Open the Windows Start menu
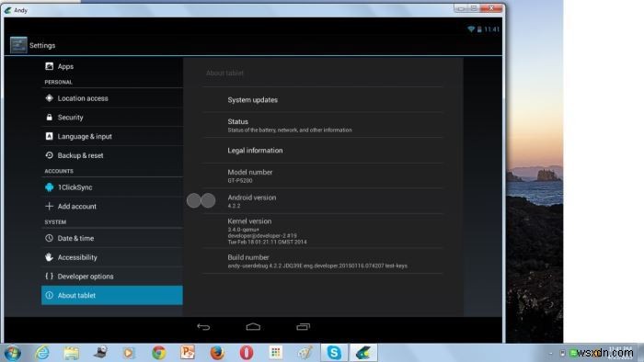 tap(12, 353)
